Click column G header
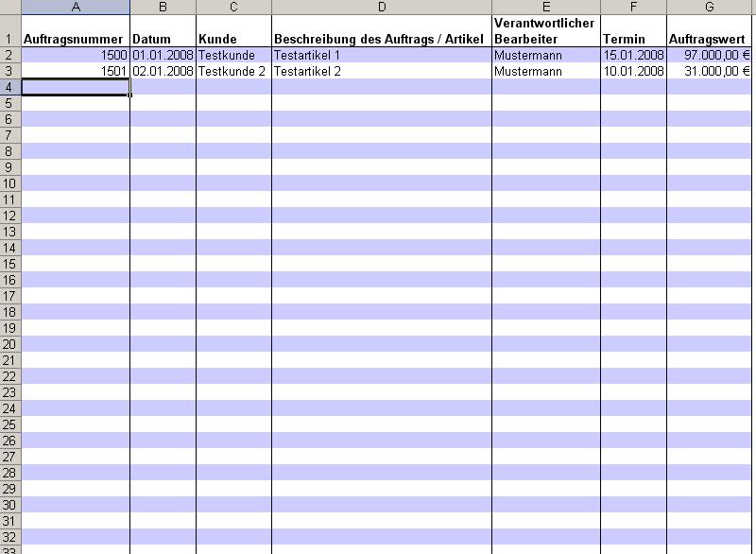756x554 pixels. click(711, 7)
